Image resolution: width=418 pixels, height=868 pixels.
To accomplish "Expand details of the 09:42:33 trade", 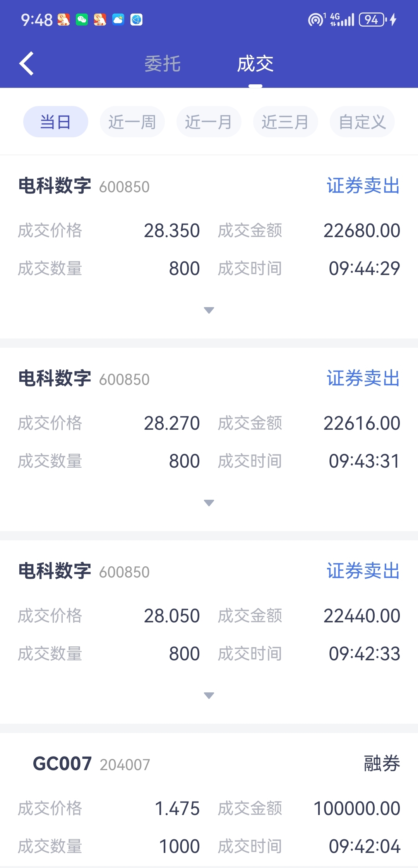I will coord(209,695).
